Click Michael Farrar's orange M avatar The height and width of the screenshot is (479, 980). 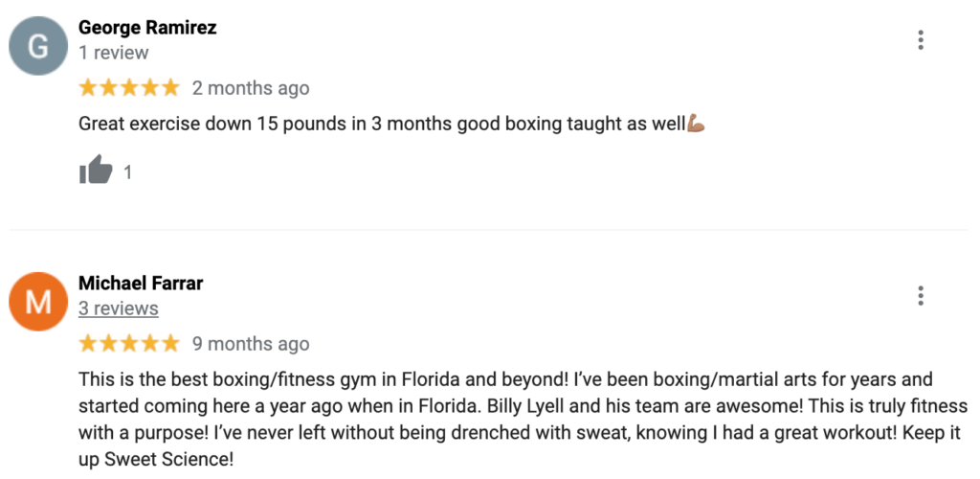38,301
